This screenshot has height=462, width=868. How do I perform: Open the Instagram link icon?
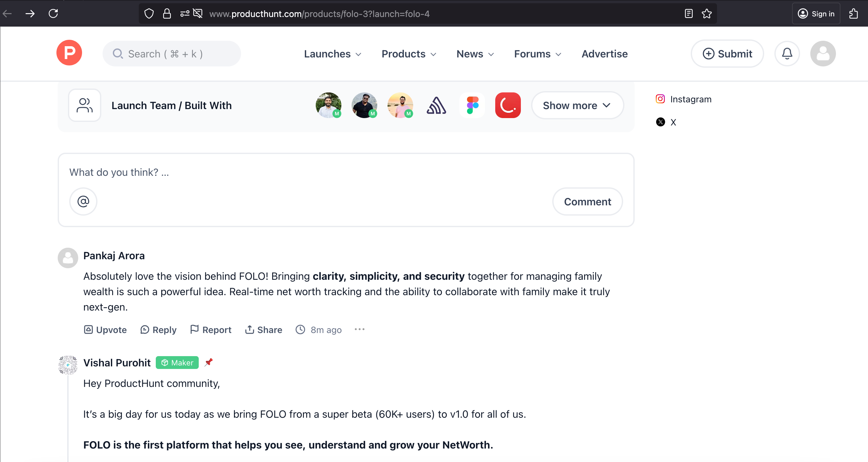(660, 99)
